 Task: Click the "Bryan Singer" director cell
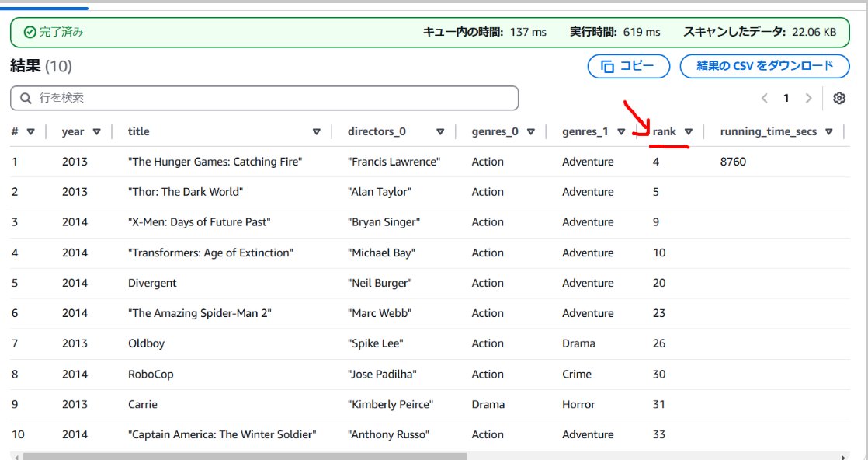click(384, 222)
